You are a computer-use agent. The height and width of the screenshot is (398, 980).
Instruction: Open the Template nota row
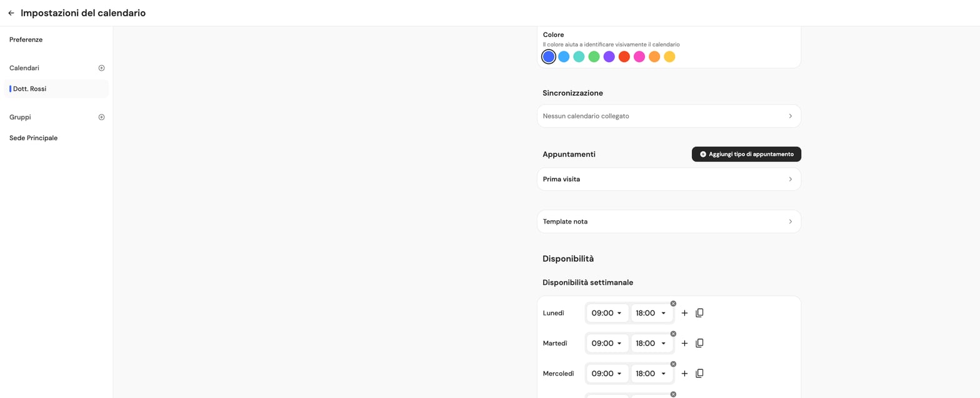click(x=669, y=222)
